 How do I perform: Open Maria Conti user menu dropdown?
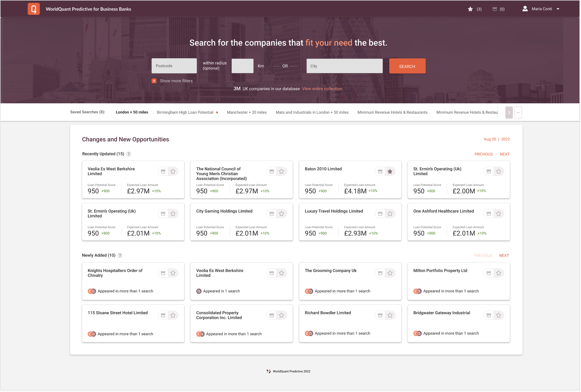pyautogui.click(x=558, y=9)
